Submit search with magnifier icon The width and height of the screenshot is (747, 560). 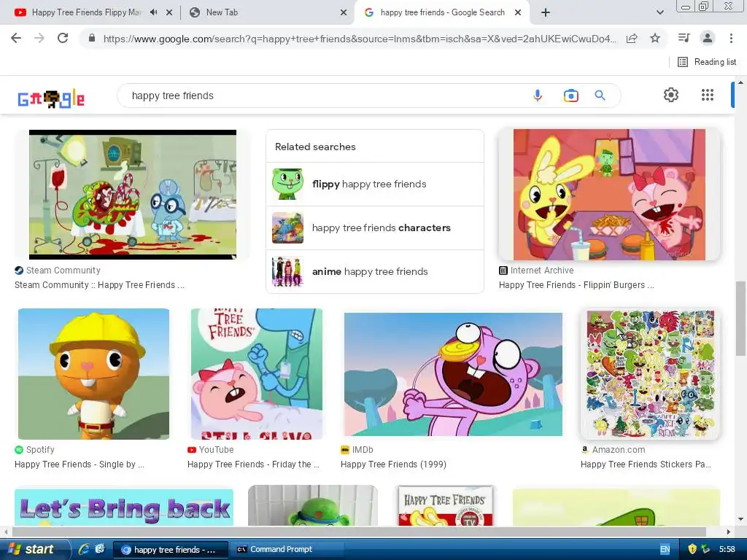600,96
